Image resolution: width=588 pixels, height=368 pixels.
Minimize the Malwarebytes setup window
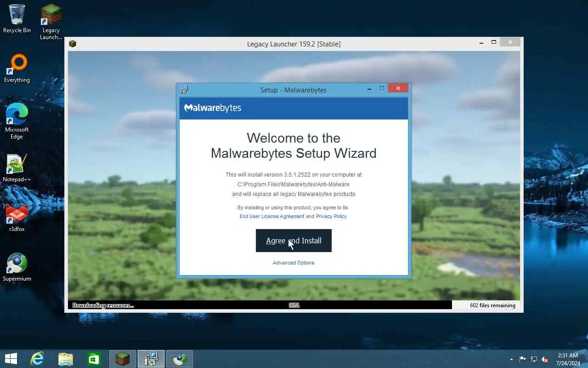tap(369, 89)
